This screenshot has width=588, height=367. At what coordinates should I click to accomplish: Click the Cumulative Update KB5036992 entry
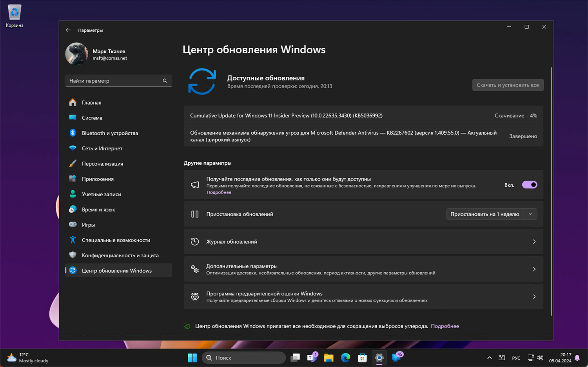tap(364, 116)
